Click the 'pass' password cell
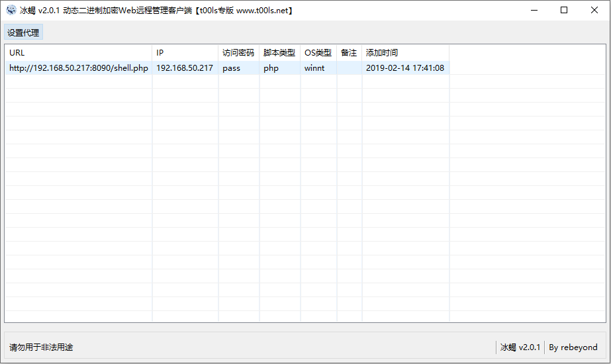The height and width of the screenshot is (364, 611). [232, 68]
